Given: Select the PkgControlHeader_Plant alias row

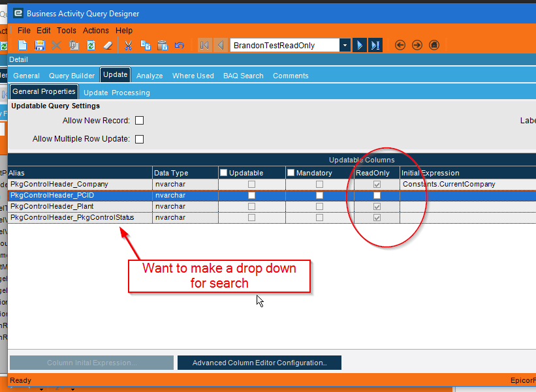Looking at the screenshot, I should coord(80,207).
